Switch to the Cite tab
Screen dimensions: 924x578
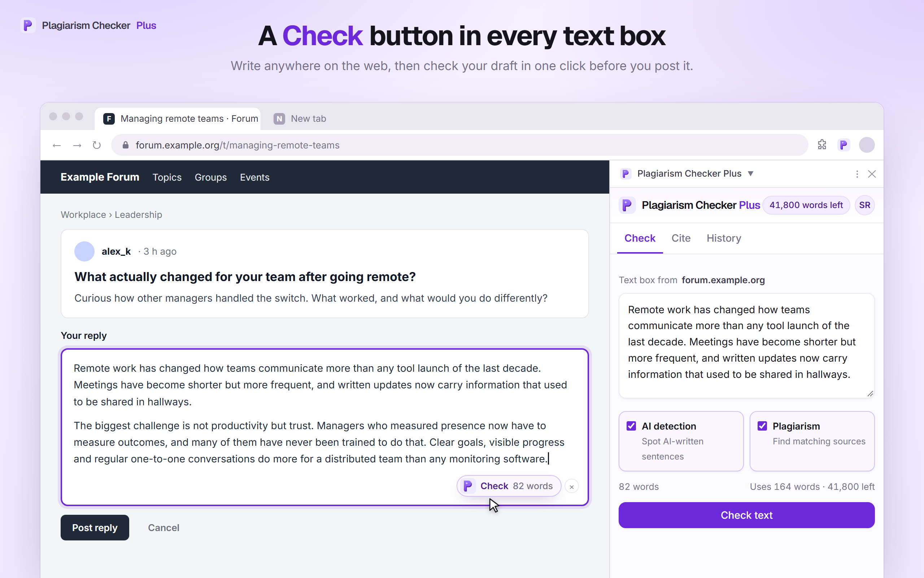pos(681,238)
